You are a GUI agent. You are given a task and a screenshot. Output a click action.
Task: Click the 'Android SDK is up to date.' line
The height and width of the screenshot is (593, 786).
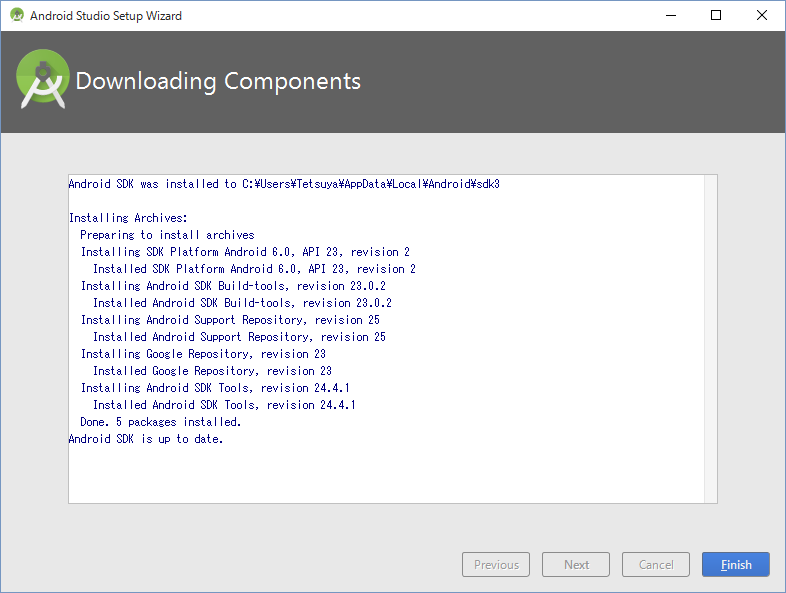[x=146, y=439]
